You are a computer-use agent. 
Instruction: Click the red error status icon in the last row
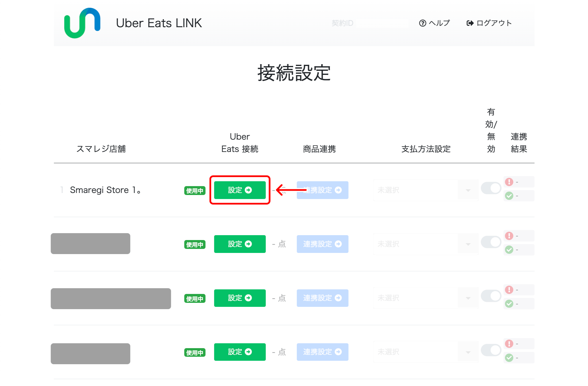click(x=509, y=344)
